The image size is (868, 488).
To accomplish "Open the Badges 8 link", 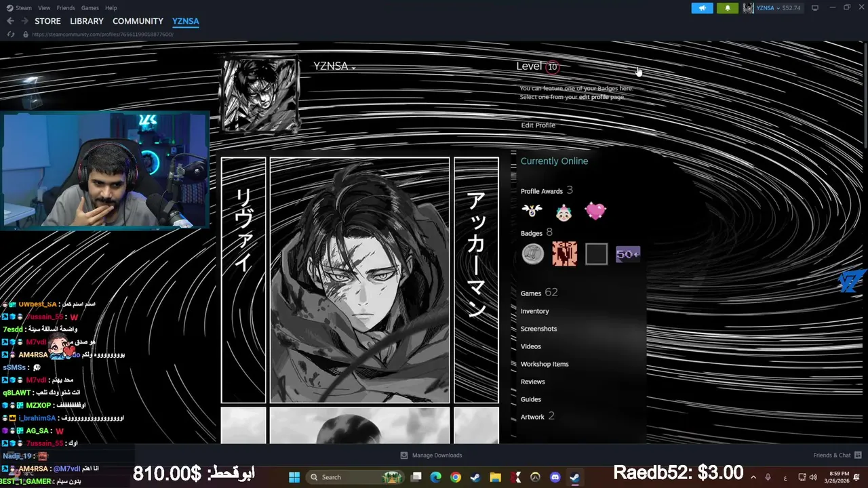I will point(536,232).
